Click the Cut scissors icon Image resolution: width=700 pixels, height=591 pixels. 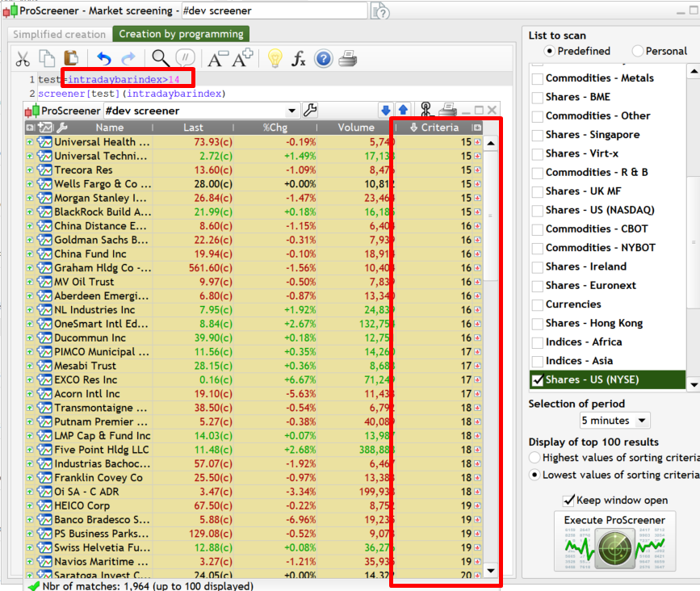(23, 59)
